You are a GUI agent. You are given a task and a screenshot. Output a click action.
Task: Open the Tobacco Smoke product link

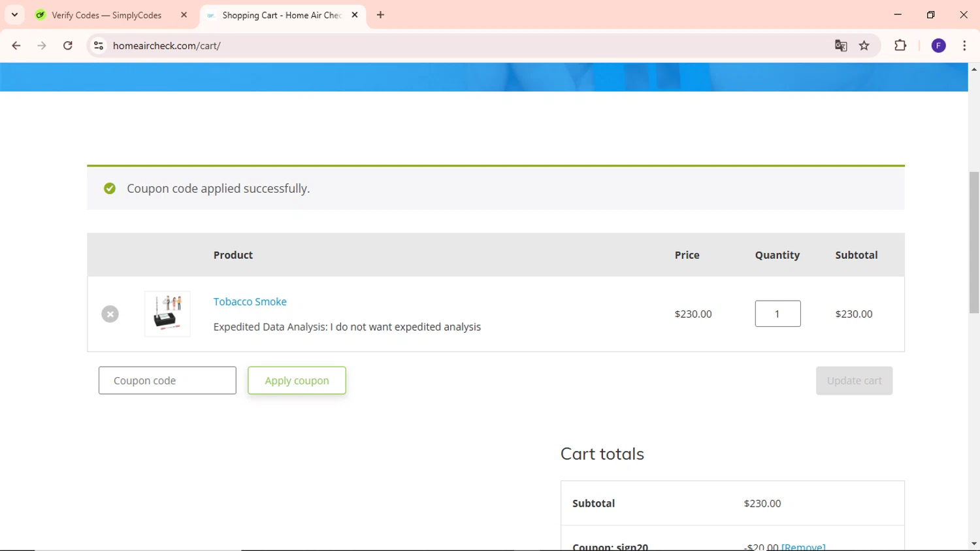pos(250,302)
